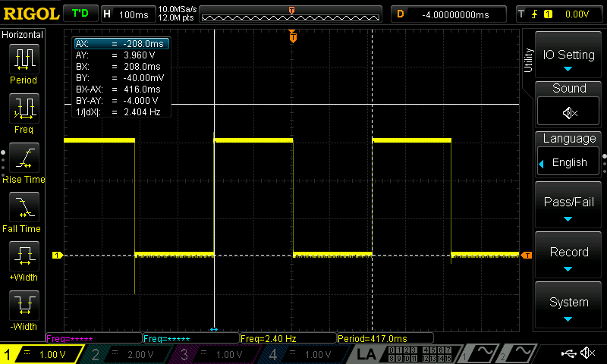Open the System submenu
This screenshot has width=607, height=364.
click(568, 306)
